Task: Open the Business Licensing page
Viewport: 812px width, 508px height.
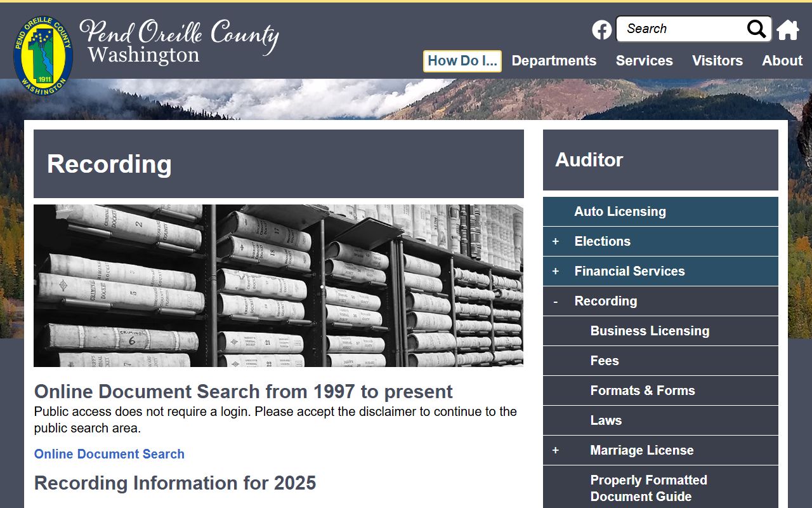Action: pos(660,331)
